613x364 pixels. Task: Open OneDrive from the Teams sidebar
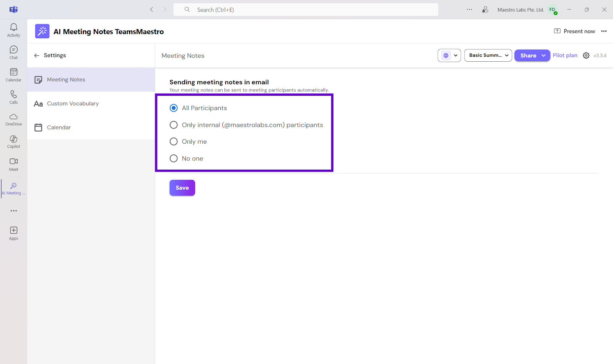pos(13,120)
